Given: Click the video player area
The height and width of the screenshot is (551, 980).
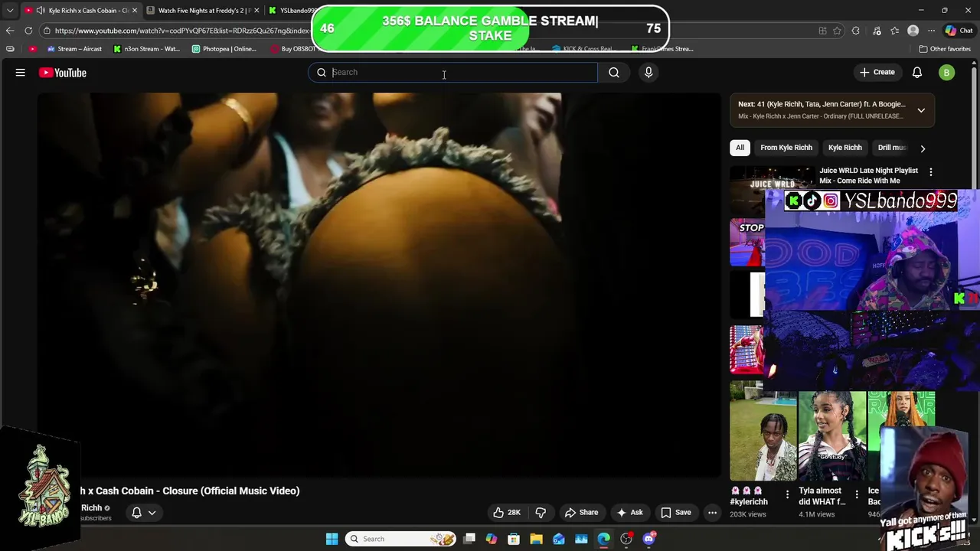Looking at the screenshot, I should pos(379,285).
